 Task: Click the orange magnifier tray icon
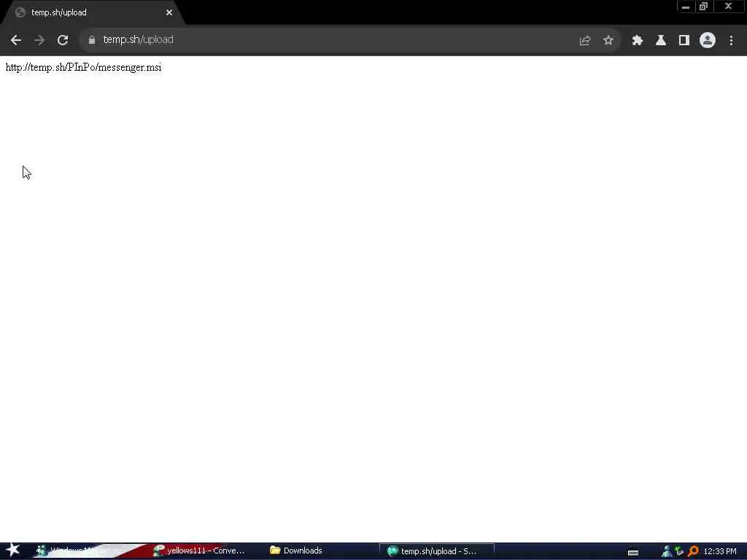[693, 551]
